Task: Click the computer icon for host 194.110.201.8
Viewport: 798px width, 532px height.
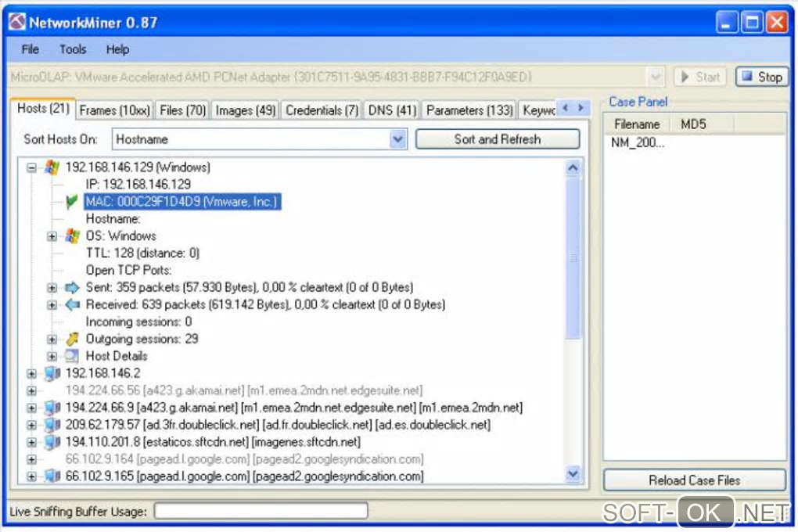Action: [52, 442]
